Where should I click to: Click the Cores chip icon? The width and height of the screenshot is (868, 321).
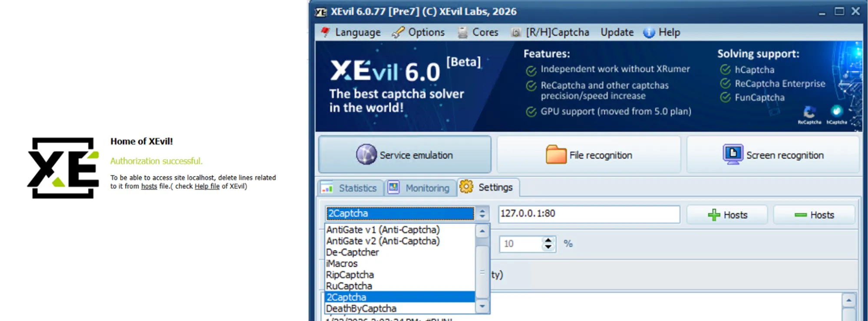click(463, 33)
